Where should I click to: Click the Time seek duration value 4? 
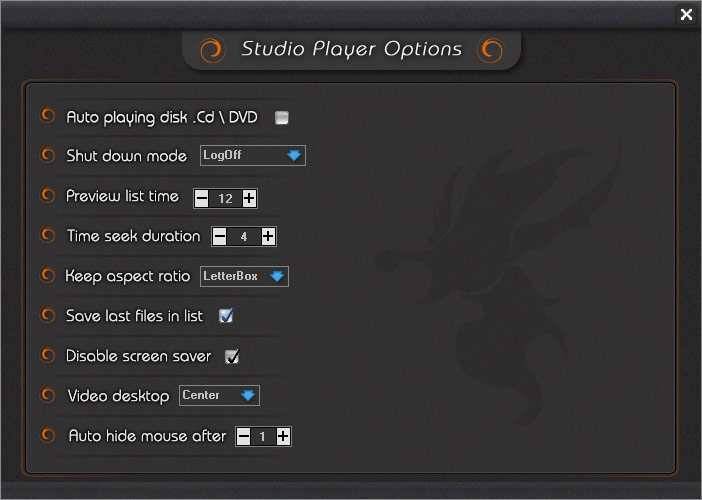244,236
